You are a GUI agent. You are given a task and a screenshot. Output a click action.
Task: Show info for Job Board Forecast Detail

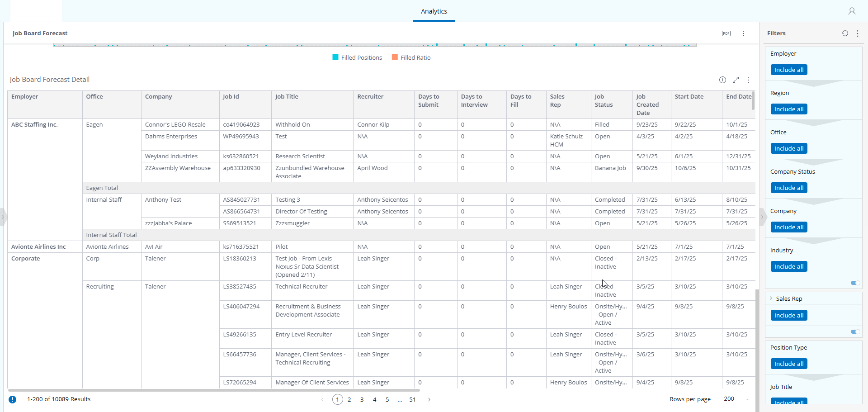pyautogui.click(x=722, y=80)
